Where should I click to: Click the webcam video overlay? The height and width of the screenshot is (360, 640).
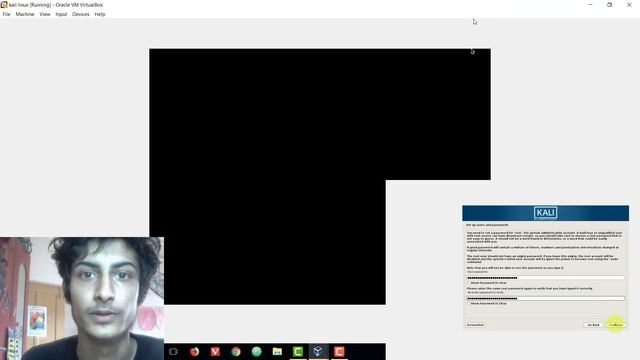(82, 298)
